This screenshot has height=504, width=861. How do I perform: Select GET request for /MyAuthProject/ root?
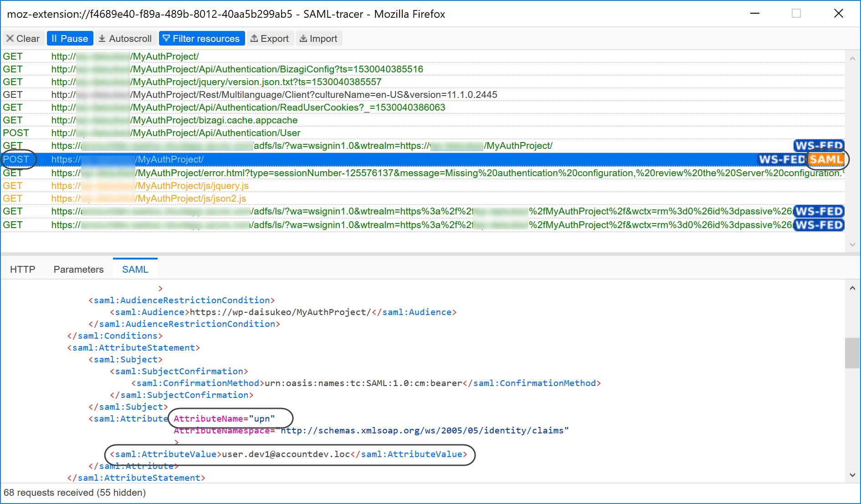[x=423, y=56]
